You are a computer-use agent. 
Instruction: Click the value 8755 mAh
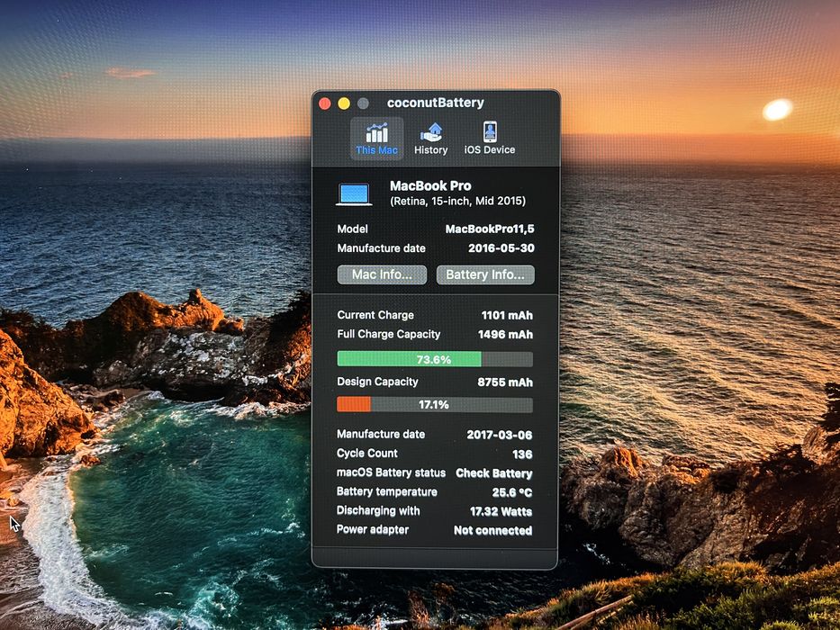(505, 382)
